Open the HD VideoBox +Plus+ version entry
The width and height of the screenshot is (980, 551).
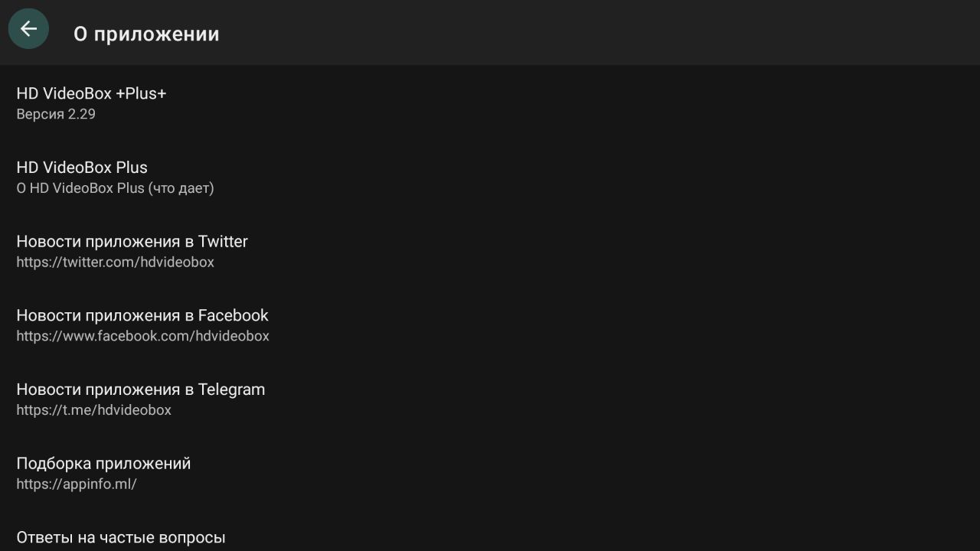point(490,103)
